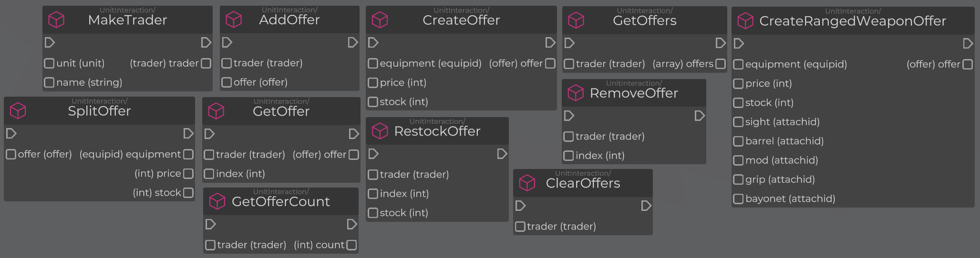Click the RestockOffer node cube icon
Screen dimensions: 980x258
click(x=380, y=131)
